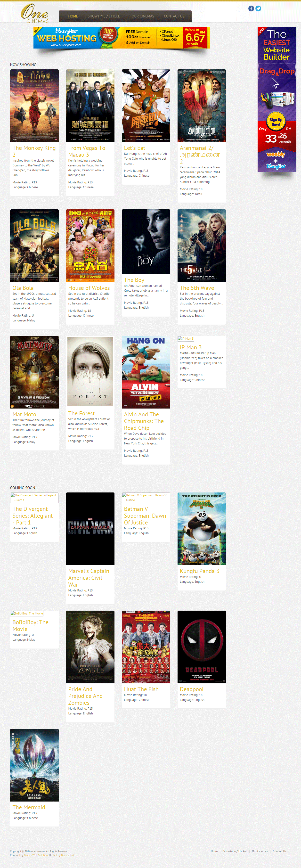Open the House of Wolves poster
Image resolution: width=301 pixels, height=868 pixels.
coord(90,246)
